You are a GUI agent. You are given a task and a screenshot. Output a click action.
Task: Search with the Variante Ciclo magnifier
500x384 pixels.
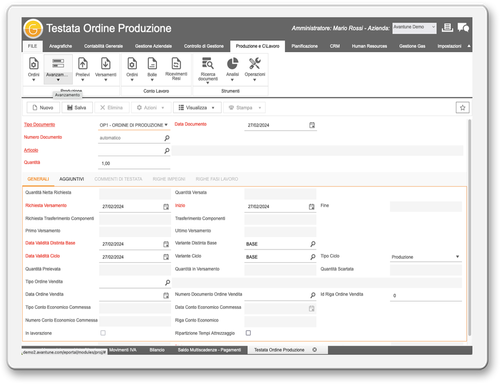(x=312, y=257)
